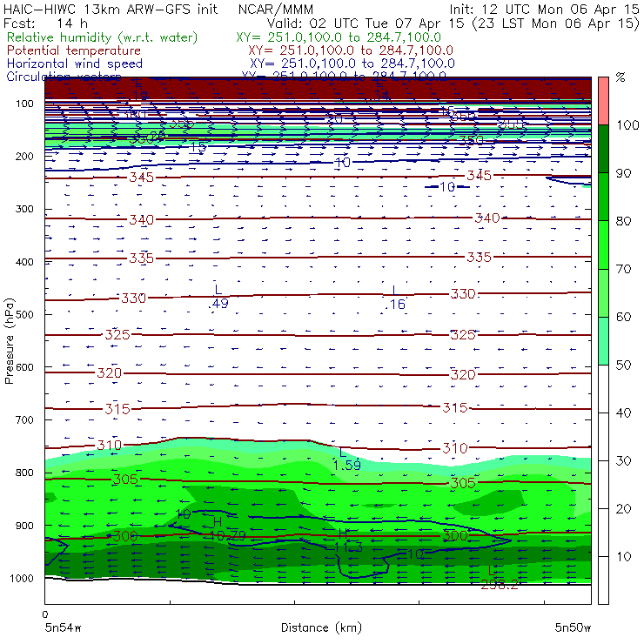644x644 pixels.
Task: Select the 80–90% green colorbar segment
Action: coord(603,197)
